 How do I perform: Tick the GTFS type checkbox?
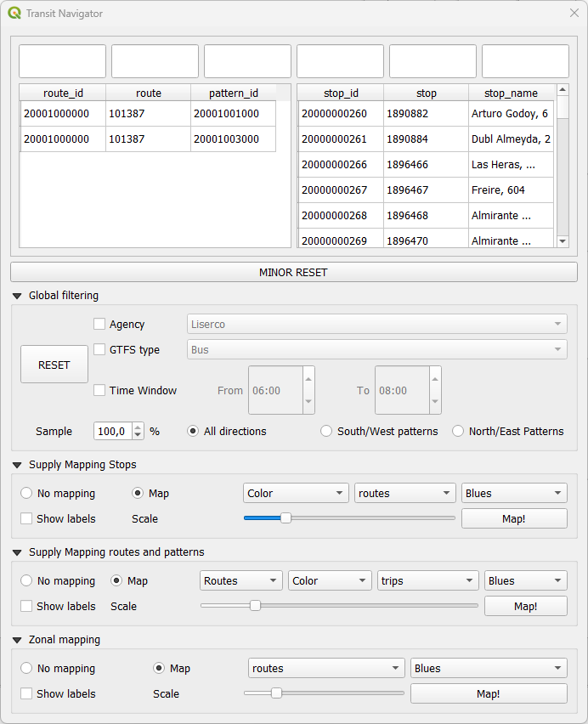[99, 349]
